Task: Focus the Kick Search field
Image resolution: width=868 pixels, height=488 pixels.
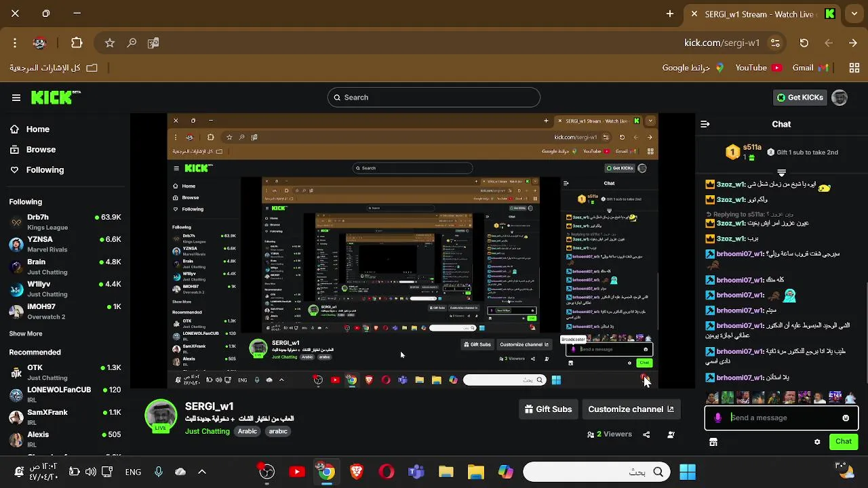Action: (434, 98)
